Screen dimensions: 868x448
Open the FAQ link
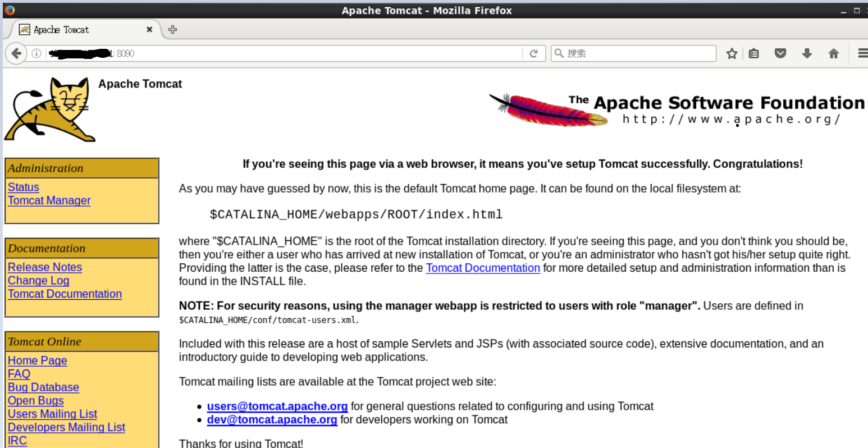[19, 374]
